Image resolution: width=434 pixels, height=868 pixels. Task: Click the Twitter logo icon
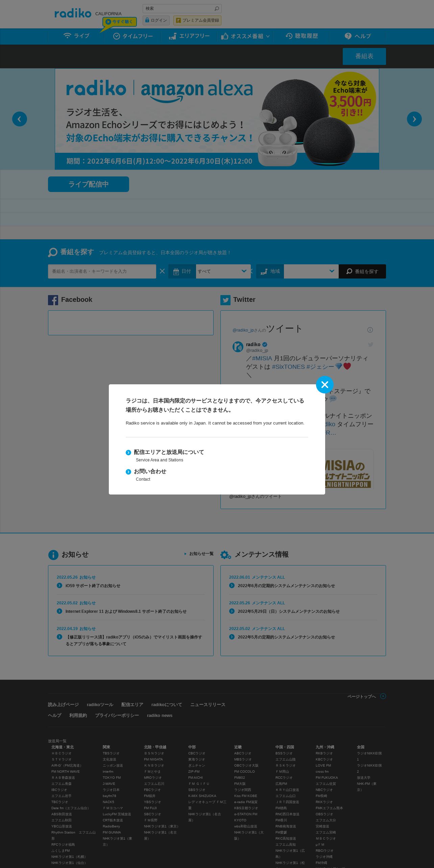[225, 300]
